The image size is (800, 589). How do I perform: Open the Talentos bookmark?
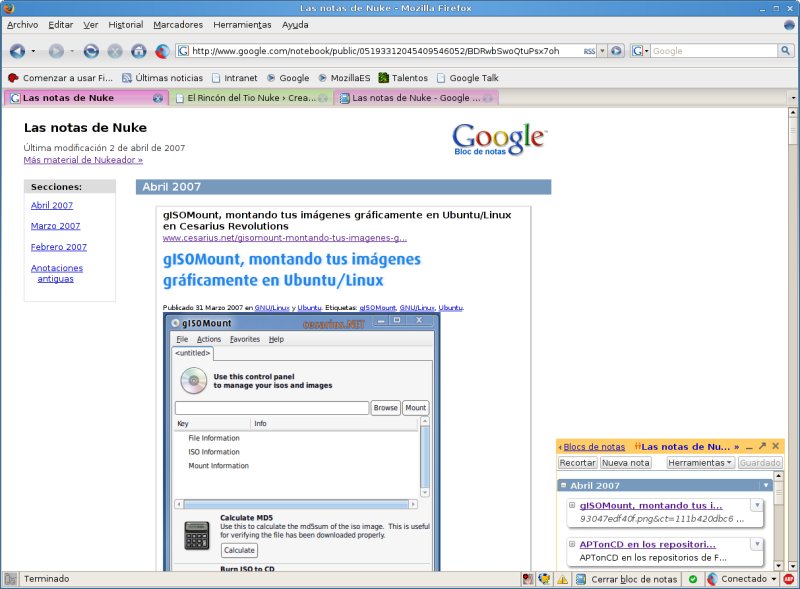pos(403,78)
